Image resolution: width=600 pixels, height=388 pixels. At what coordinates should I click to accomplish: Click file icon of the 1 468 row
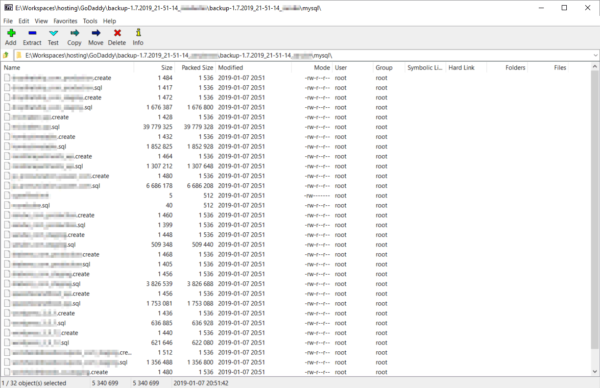(x=7, y=254)
